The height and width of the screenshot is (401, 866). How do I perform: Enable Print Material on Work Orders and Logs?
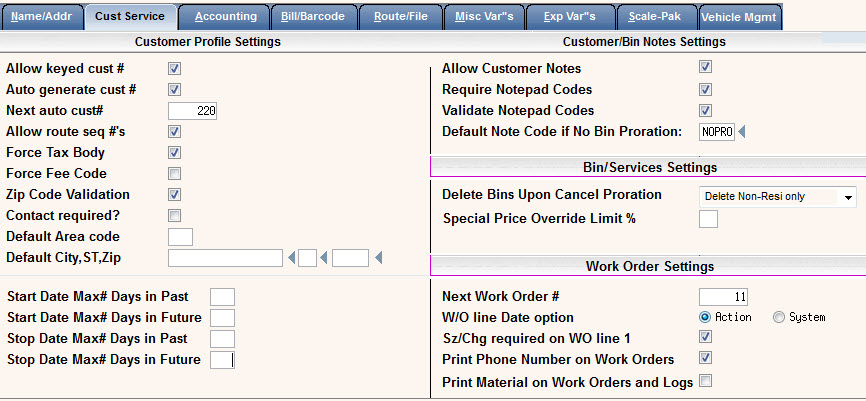(705, 381)
